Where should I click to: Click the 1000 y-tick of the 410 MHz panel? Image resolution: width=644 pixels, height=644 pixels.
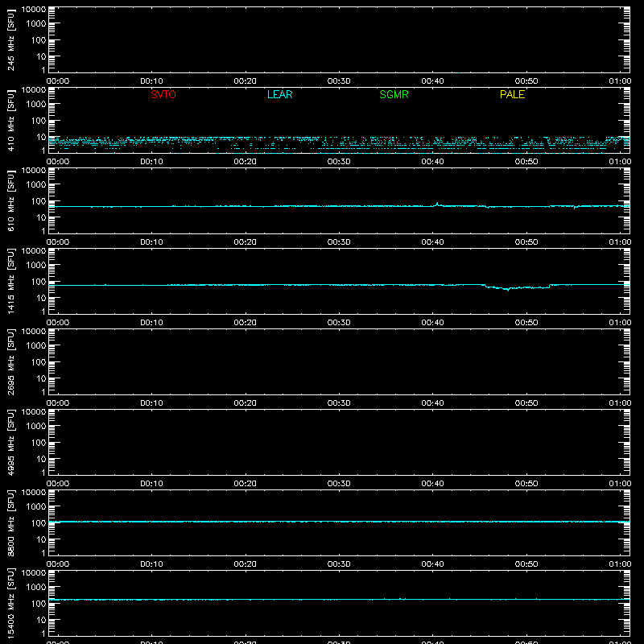[x=35, y=105]
